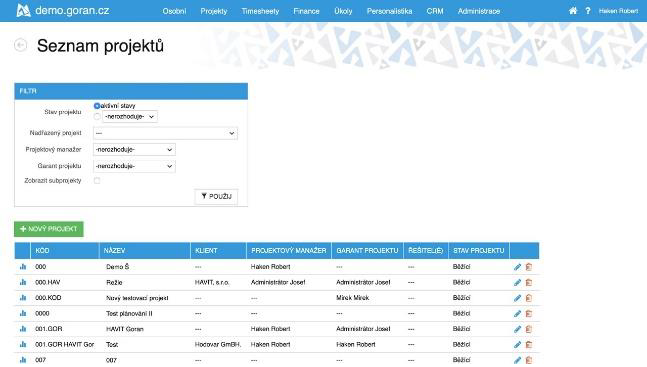Image resolution: width=647 pixels, height=367 pixels.
Task: Sort by STAV PROJEKTU column header
Action: [x=479, y=251]
